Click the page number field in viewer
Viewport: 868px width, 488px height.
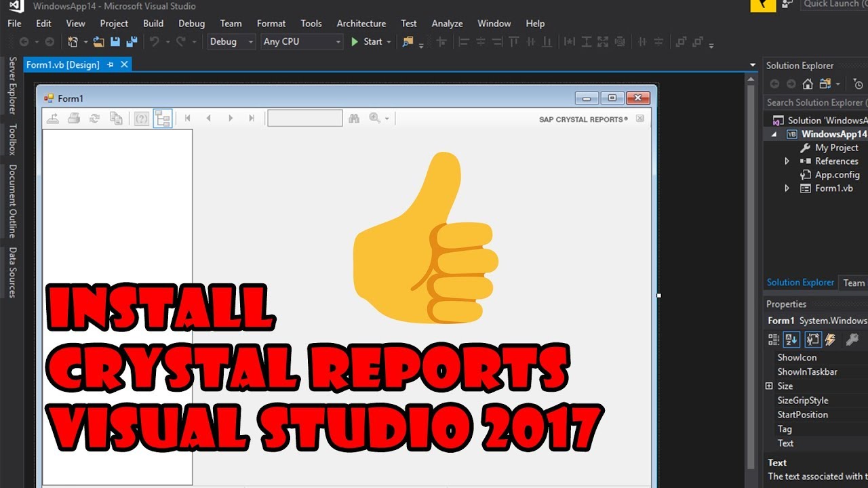pyautogui.click(x=305, y=119)
